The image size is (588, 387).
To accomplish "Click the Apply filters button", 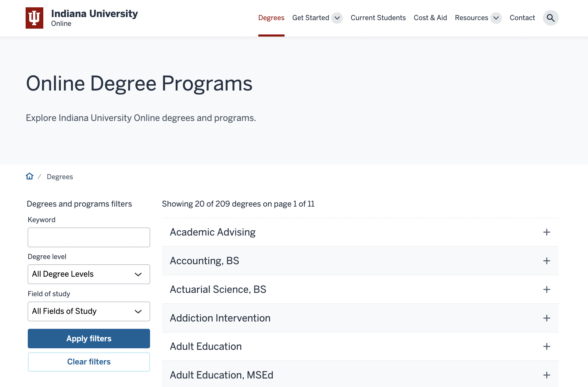I will (89, 339).
